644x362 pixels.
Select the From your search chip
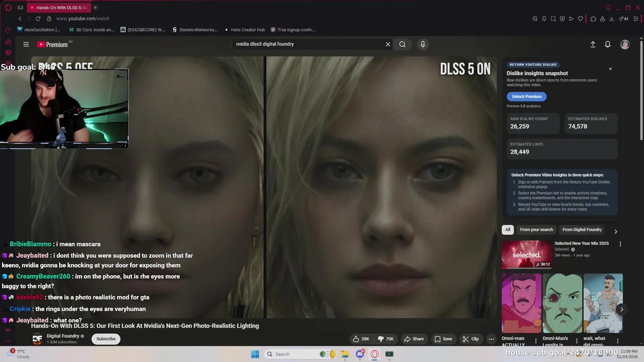tap(536, 230)
